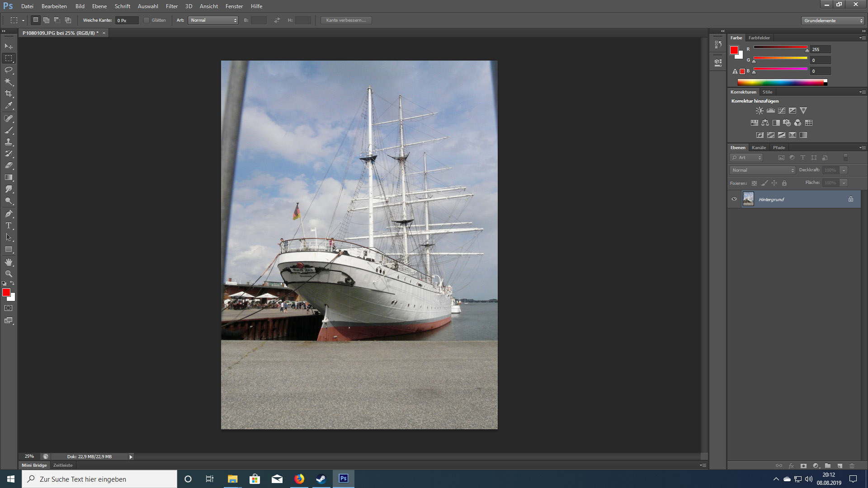Hide the Hintergrund layer visibility

click(734, 199)
